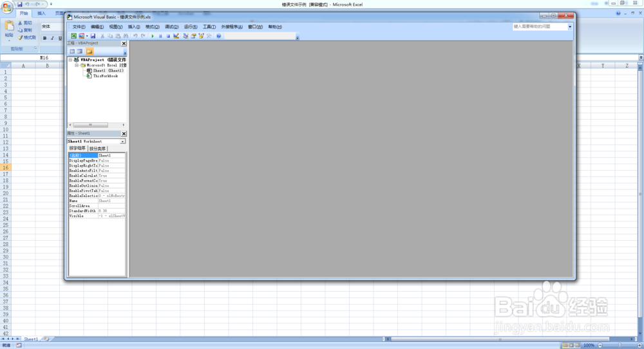The width and height of the screenshot is (644, 349).
Task: Toggle Design Mode icon
Action: 176,36
